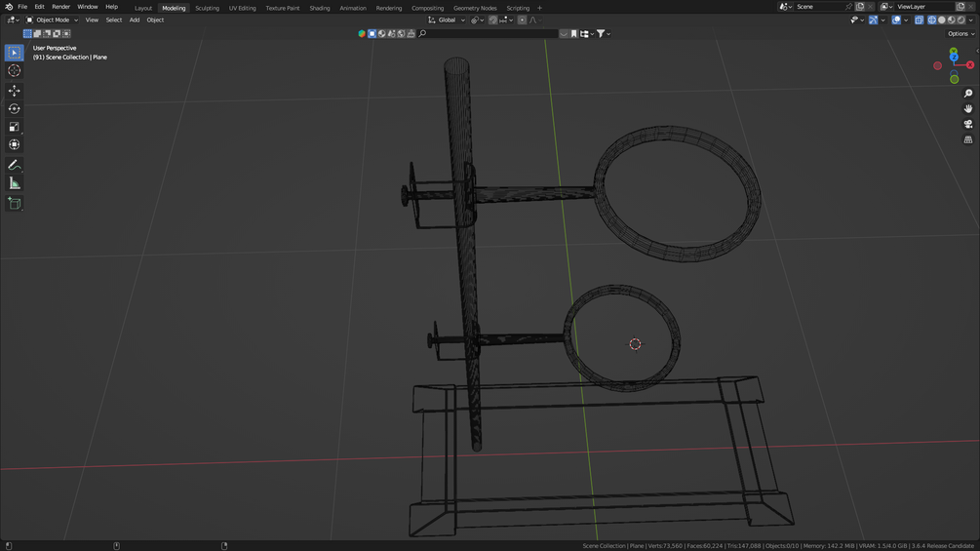The height and width of the screenshot is (551, 980).
Task: Set selection mode to intersect
Action: click(x=66, y=34)
